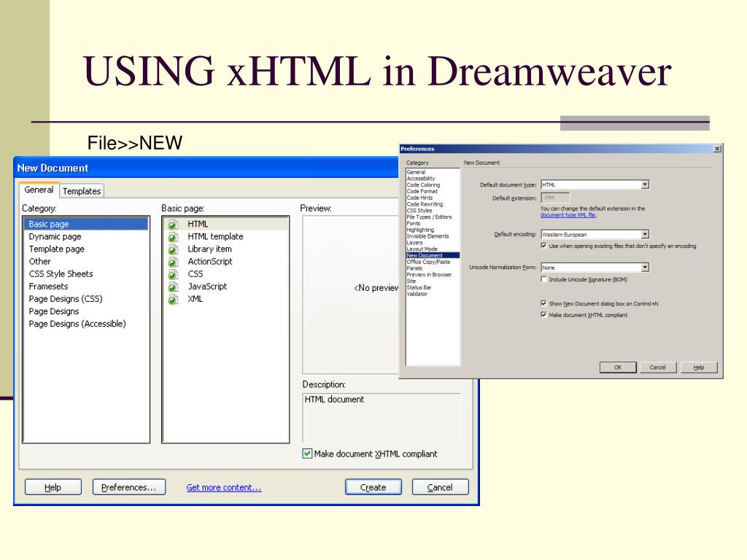Open the Unicode Normalization Form dropdown
The width and height of the screenshot is (747, 560).
click(x=645, y=268)
